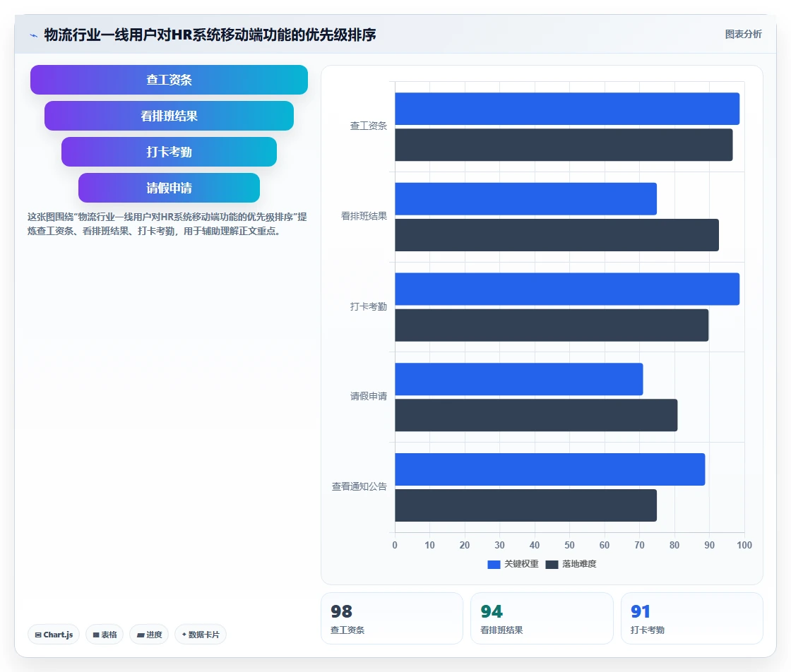The height and width of the screenshot is (672, 791).
Task: Click the blue 关键权重 bar for 打卡考勤
Action: coord(567,289)
